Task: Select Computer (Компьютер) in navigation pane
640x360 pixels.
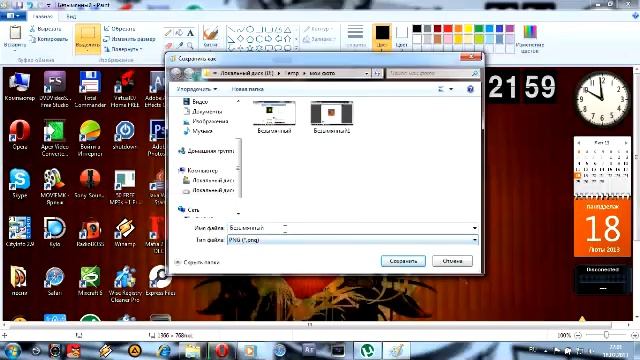Action: [x=202, y=170]
